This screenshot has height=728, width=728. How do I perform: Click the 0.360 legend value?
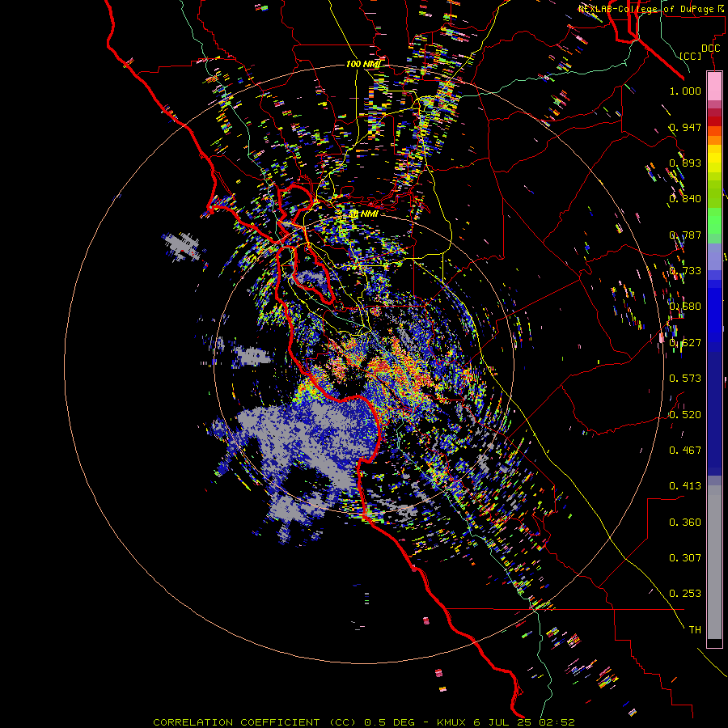[685, 523]
